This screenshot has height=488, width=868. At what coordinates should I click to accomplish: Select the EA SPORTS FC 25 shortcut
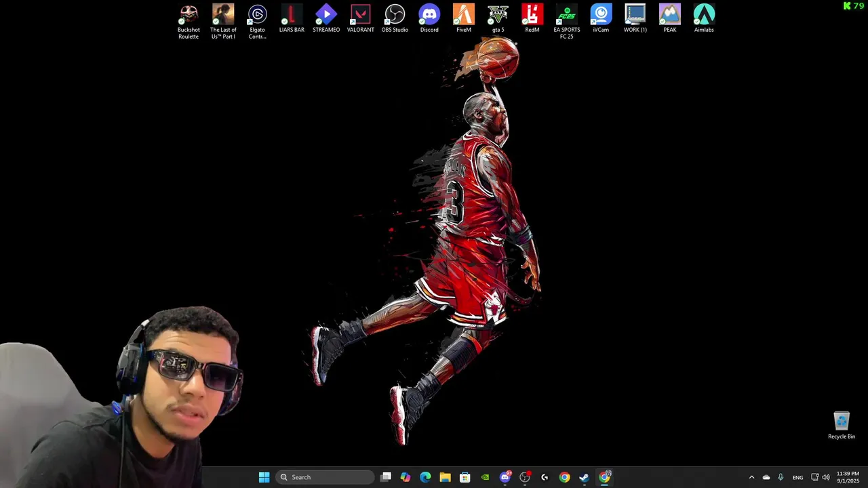pos(567,22)
